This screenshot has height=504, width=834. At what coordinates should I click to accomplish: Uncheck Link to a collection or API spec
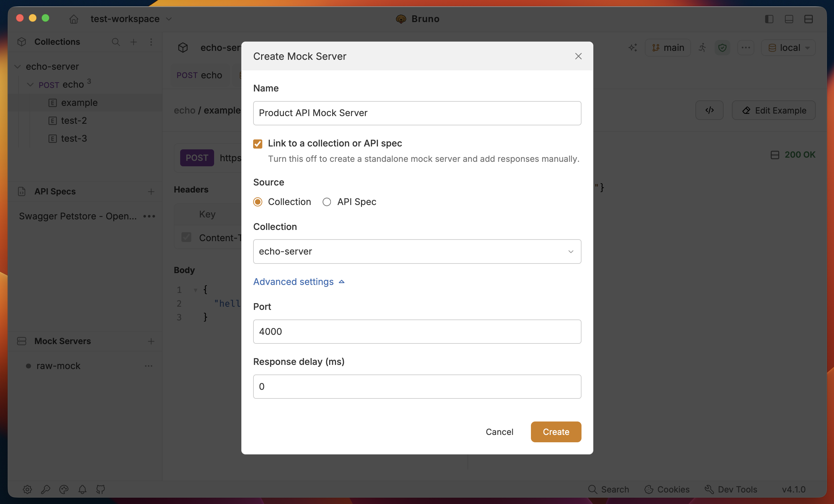(x=258, y=144)
